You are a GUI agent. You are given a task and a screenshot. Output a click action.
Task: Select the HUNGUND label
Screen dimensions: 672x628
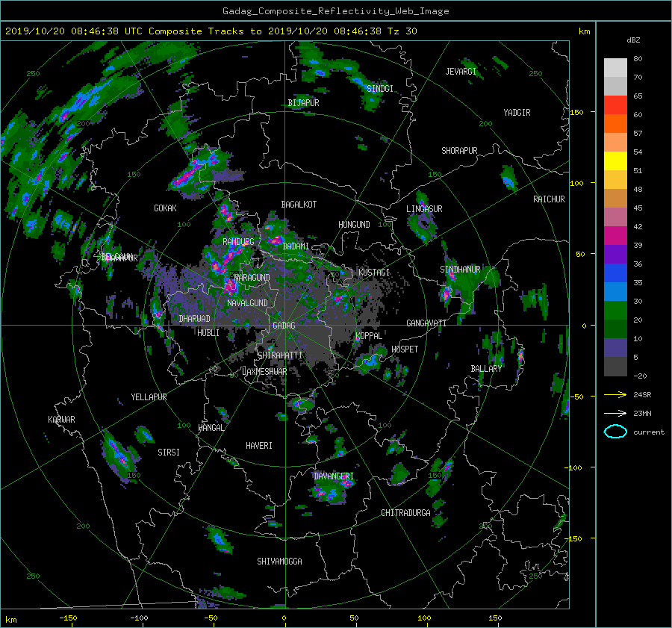[354, 225]
